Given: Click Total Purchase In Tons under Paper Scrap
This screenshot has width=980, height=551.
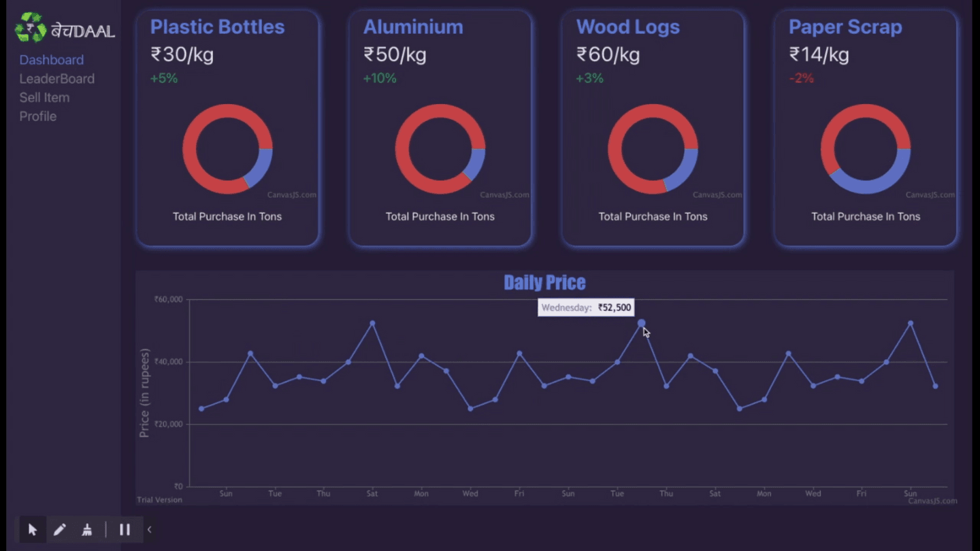Looking at the screenshot, I should point(866,216).
